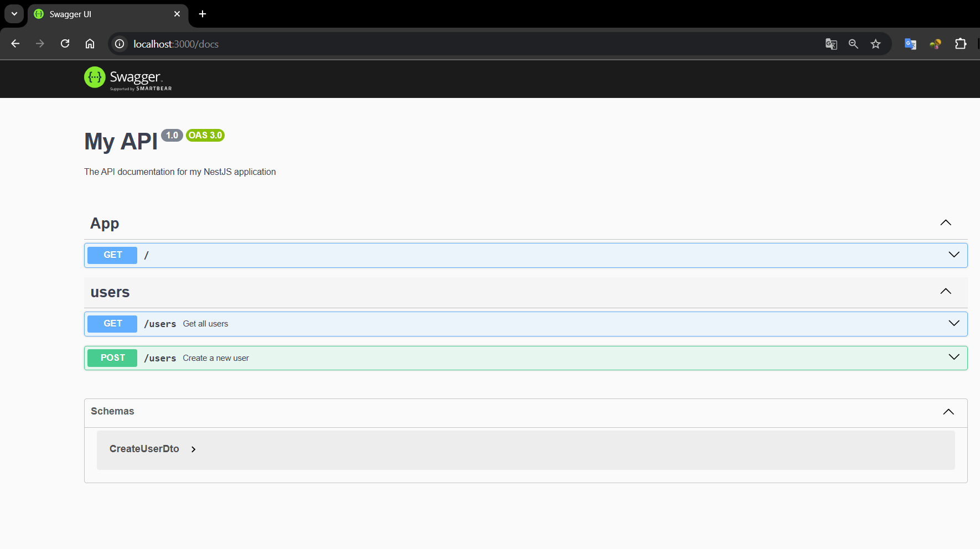Click the extensions puzzle piece icon
Image resolution: width=980 pixels, height=549 pixels.
[961, 44]
